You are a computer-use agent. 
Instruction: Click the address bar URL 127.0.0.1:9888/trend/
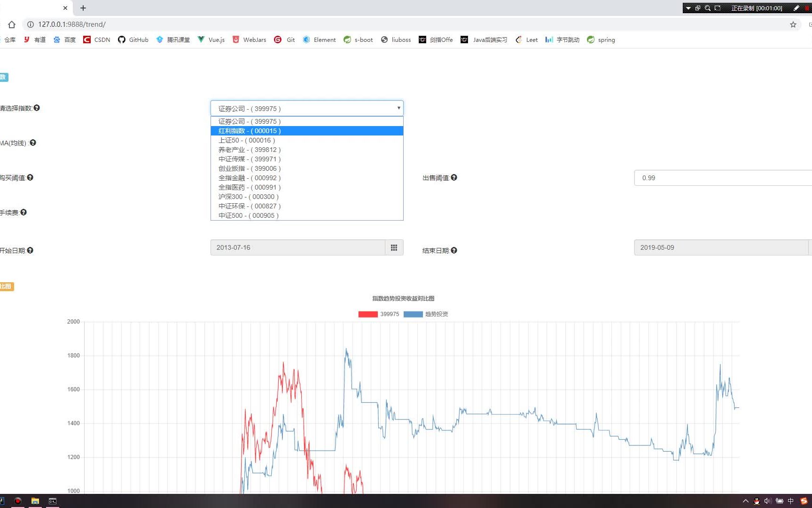[72, 24]
